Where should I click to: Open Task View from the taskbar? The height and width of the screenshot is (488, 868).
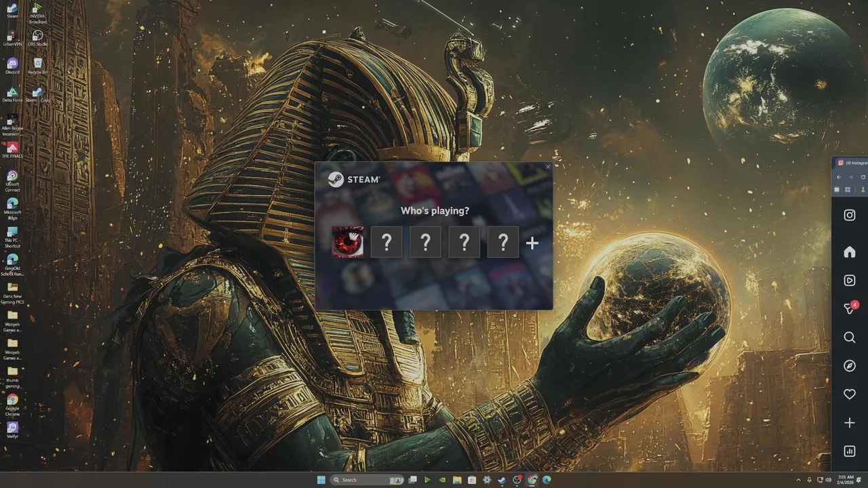click(412, 480)
